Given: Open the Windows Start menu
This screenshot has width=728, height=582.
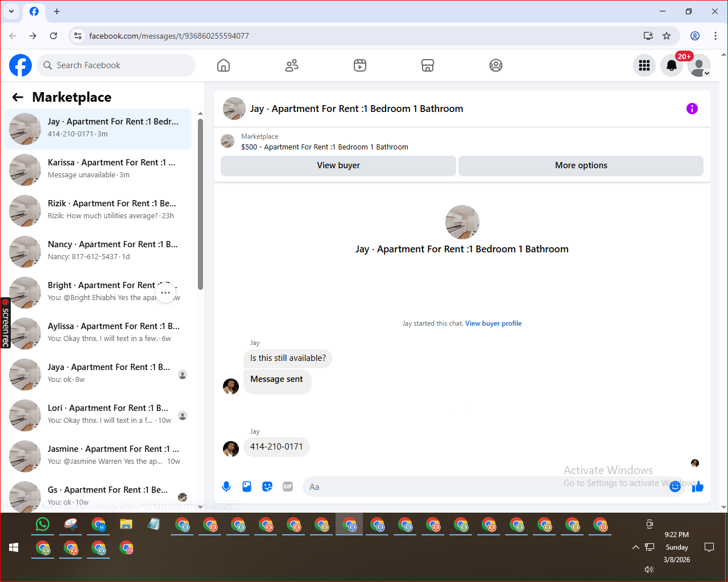Looking at the screenshot, I should [14, 547].
